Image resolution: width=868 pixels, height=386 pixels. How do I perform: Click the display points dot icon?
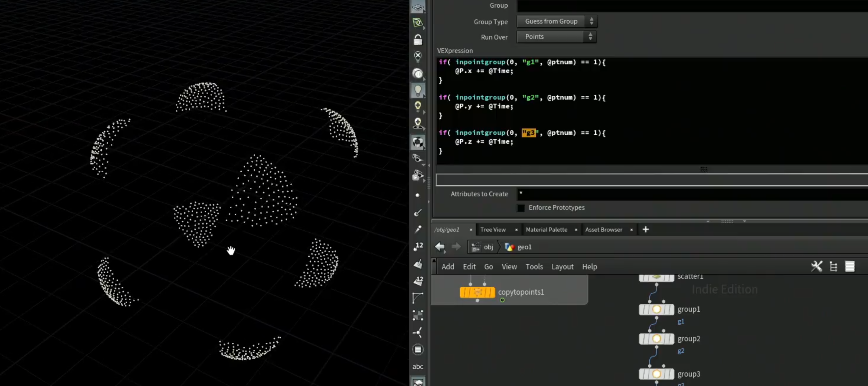[x=418, y=195]
